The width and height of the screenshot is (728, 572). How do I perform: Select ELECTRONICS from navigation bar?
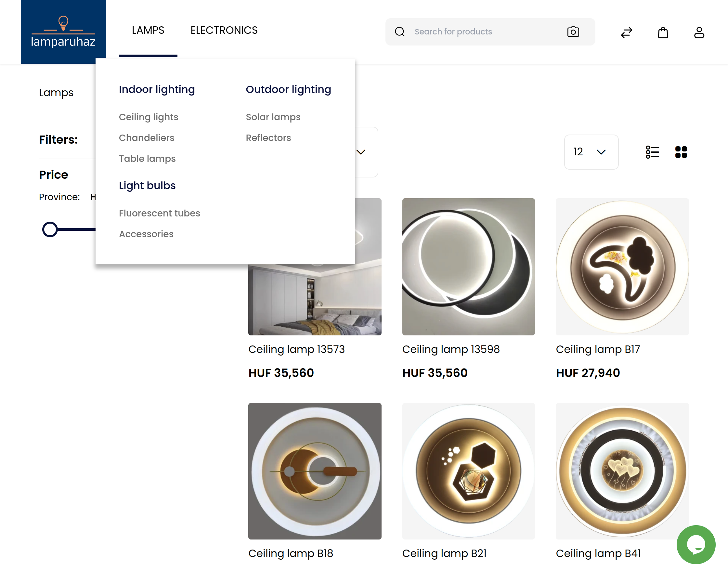[224, 30]
